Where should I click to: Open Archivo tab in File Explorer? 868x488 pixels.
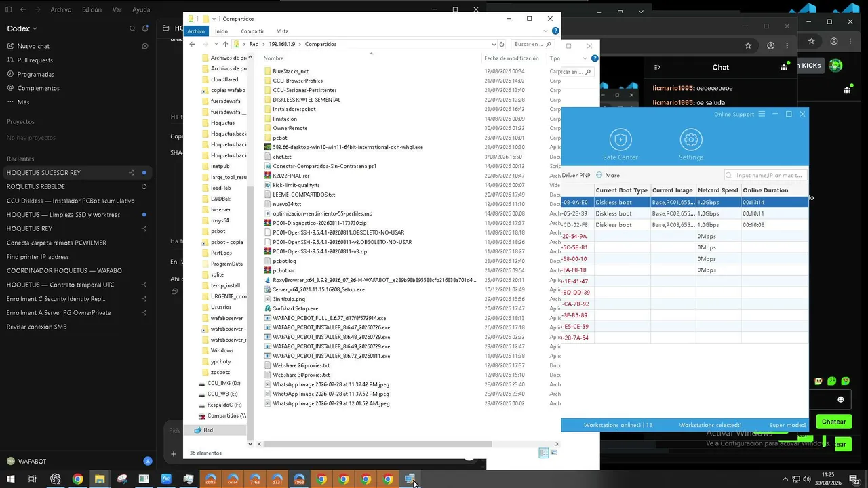pyautogui.click(x=196, y=31)
